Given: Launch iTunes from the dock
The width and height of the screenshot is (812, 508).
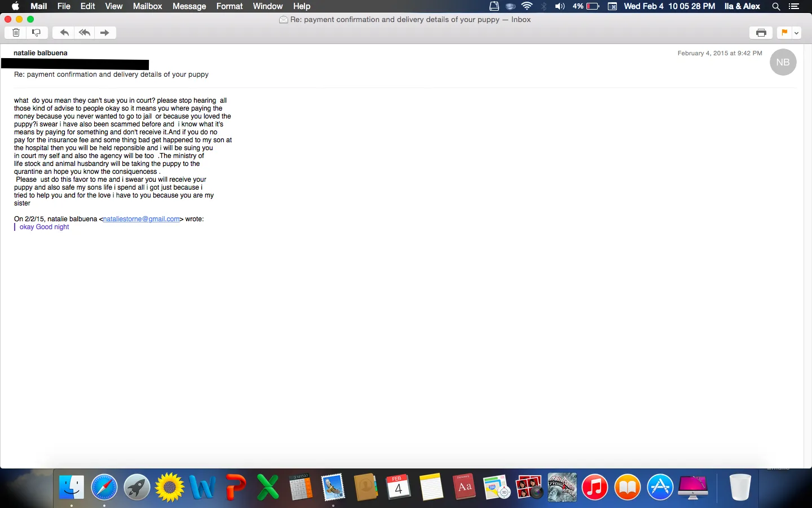Looking at the screenshot, I should click(595, 487).
